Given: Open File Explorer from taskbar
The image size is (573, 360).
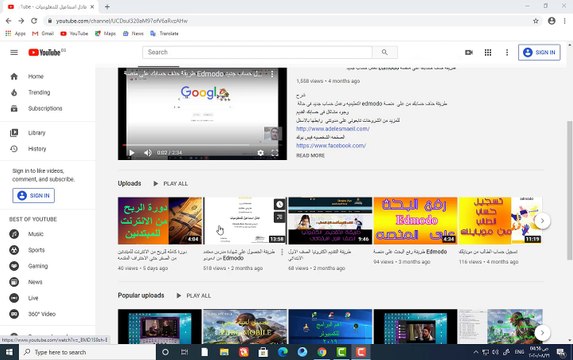Looking at the screenshot, I should [224, 352].
